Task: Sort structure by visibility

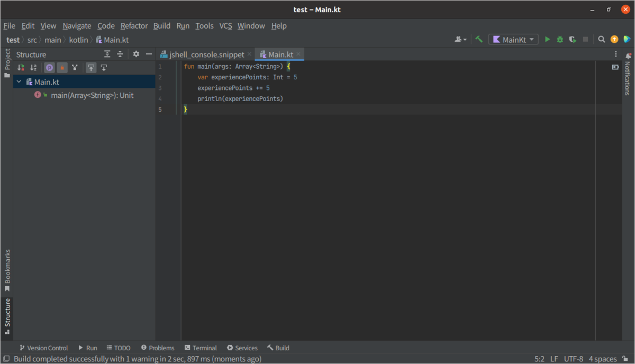Action: pyautogui.click(x=21, y=68)
